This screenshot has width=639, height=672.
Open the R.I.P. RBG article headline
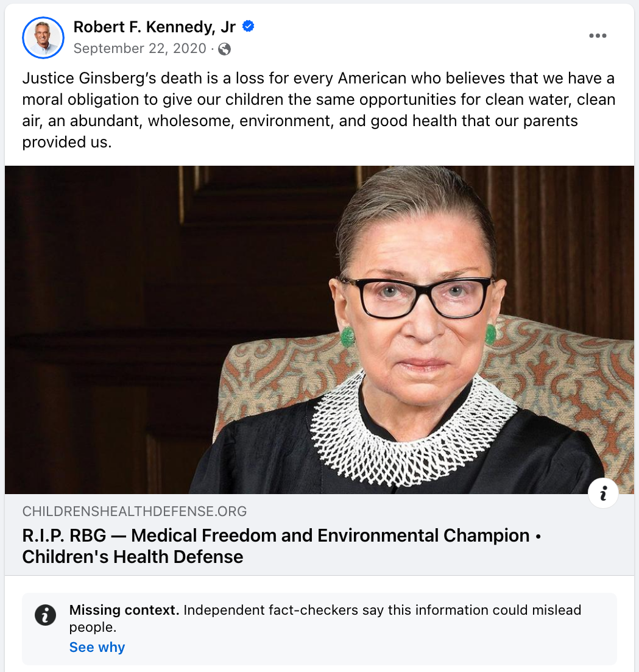pyautogui.click(x=275, y=536)
